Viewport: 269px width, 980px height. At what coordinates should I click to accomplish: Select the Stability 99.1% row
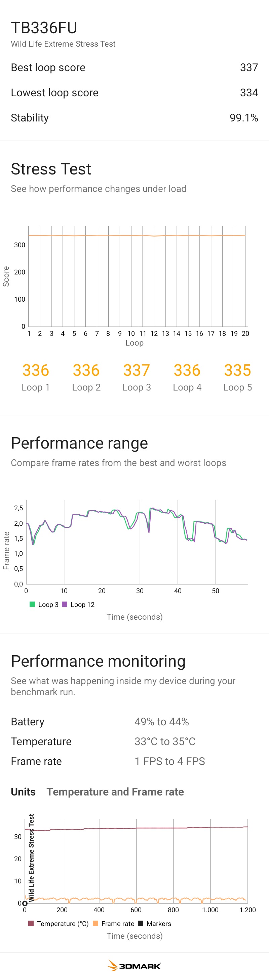[x=134, y=117]
